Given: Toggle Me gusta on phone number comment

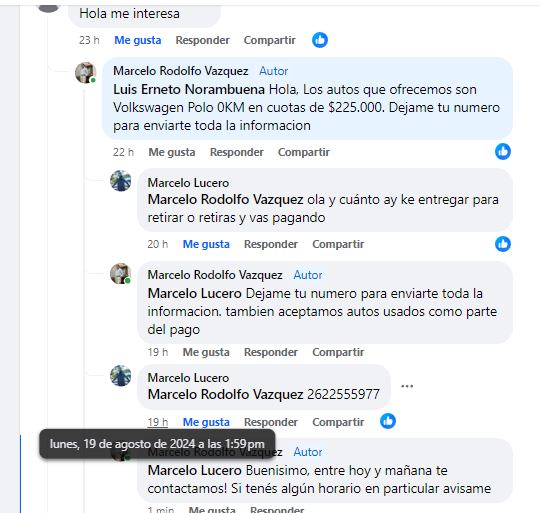Looking at the screenshot, I should coord(206,422).
